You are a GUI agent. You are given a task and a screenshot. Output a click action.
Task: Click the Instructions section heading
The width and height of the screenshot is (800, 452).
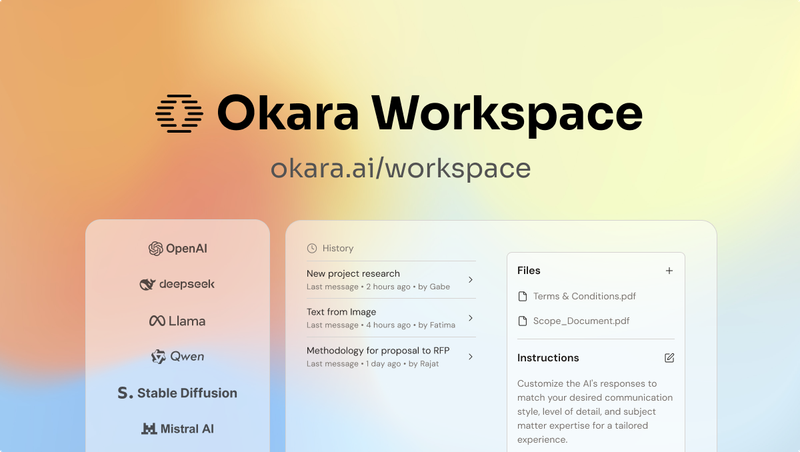coord(548,358)
